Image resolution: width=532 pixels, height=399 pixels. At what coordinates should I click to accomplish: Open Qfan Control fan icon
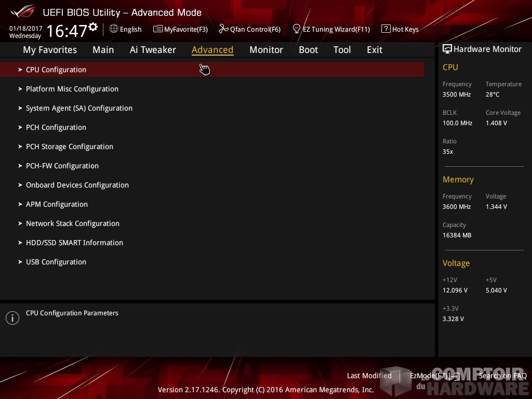coord(224,29)
